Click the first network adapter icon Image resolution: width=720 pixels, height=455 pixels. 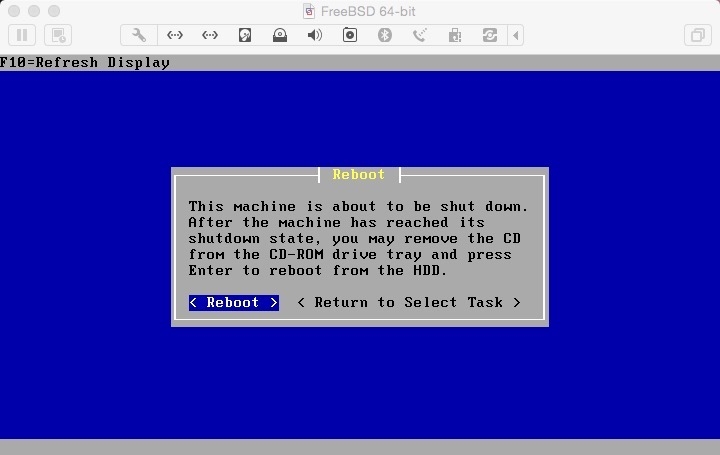coord(174,35)
